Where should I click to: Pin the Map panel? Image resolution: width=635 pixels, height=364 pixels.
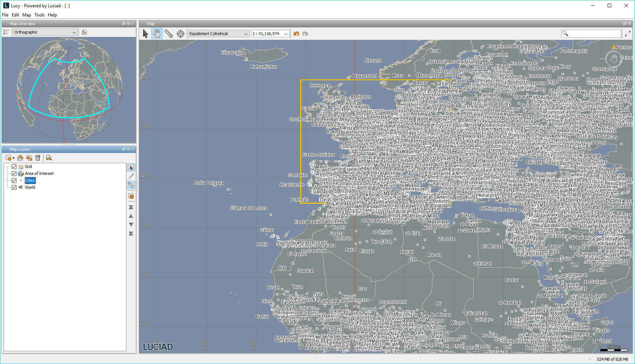(x=629, y=24)
